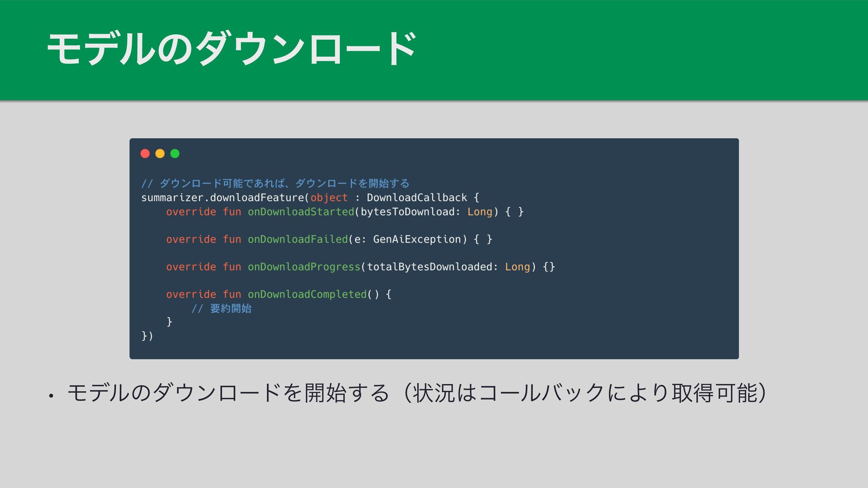Click the bullet text about starting download
This screenshot has height=488, width=868.
tap(416, 392)
